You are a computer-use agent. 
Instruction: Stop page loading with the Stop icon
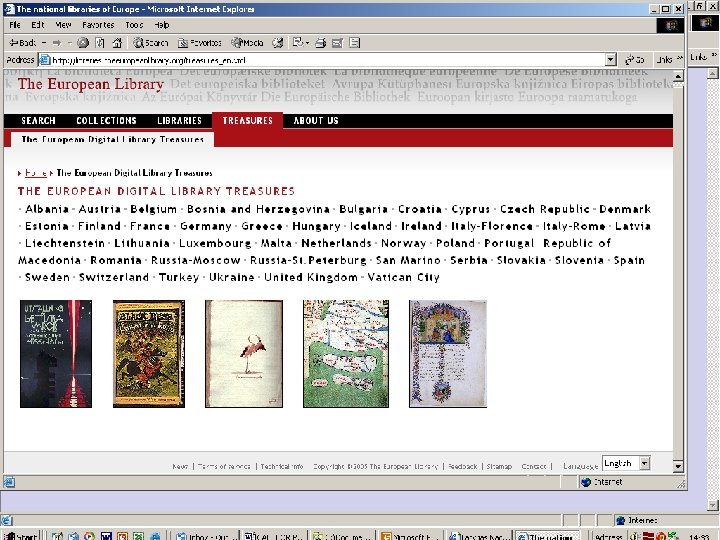83,43
